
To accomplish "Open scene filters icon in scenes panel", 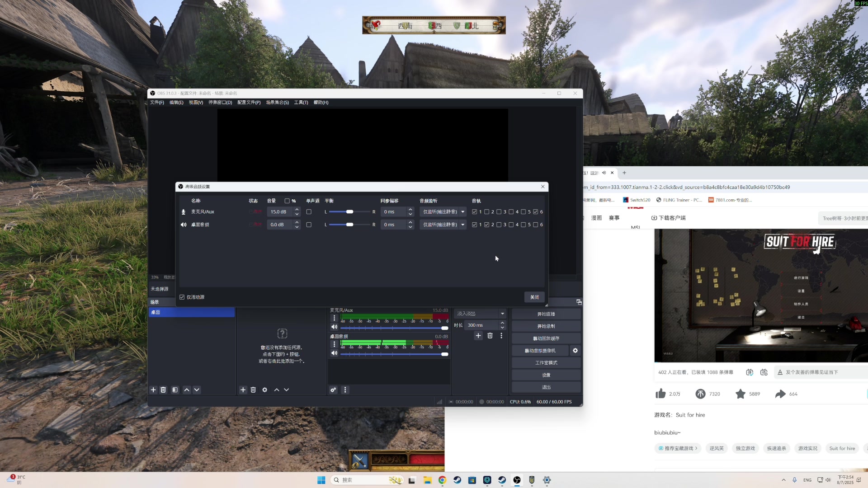I will tap(175, 390).
